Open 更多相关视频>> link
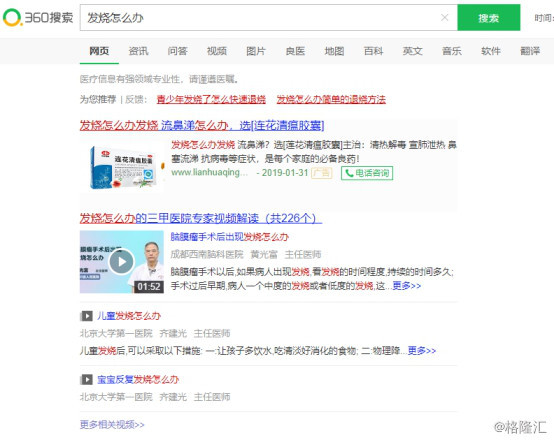 pyautogui.click(x=112, y=424)
